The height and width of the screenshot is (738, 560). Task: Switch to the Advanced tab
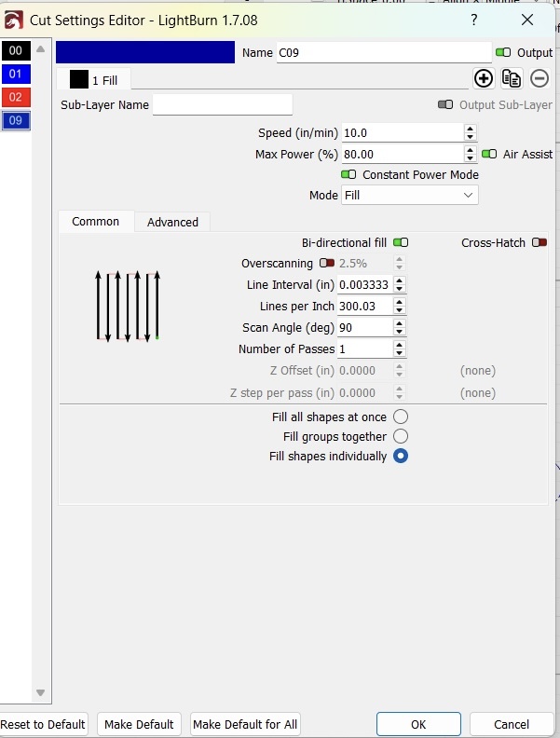[x=172, y=222]
